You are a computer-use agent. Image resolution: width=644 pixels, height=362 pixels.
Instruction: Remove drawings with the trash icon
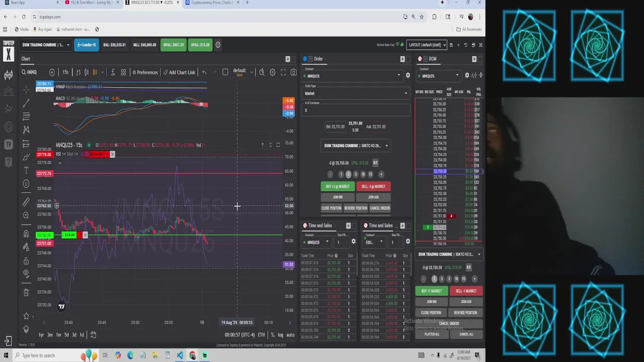click(26, 292)
